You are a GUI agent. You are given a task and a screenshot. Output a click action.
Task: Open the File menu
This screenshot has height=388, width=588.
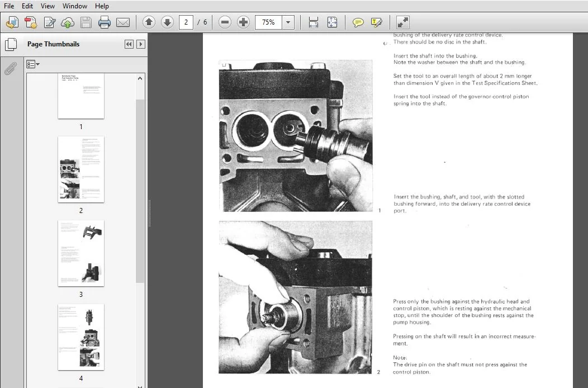[x=9, y=6]
